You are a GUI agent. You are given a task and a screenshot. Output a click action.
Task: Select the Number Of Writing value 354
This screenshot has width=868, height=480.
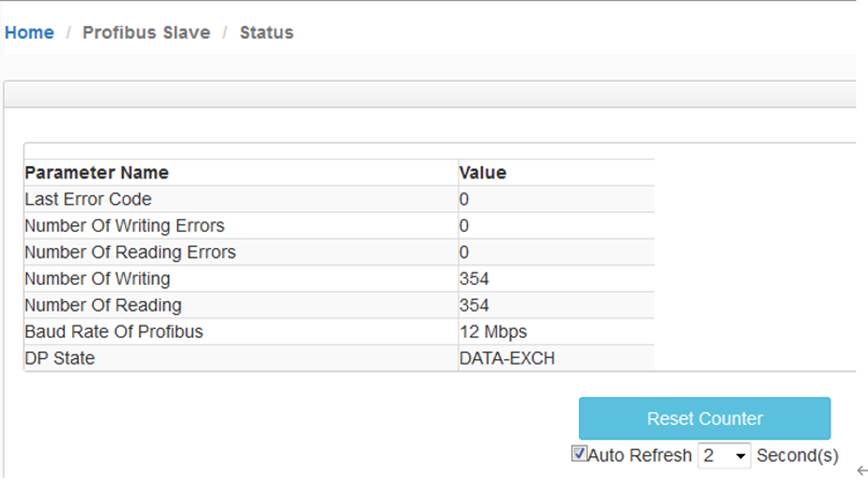474,278
